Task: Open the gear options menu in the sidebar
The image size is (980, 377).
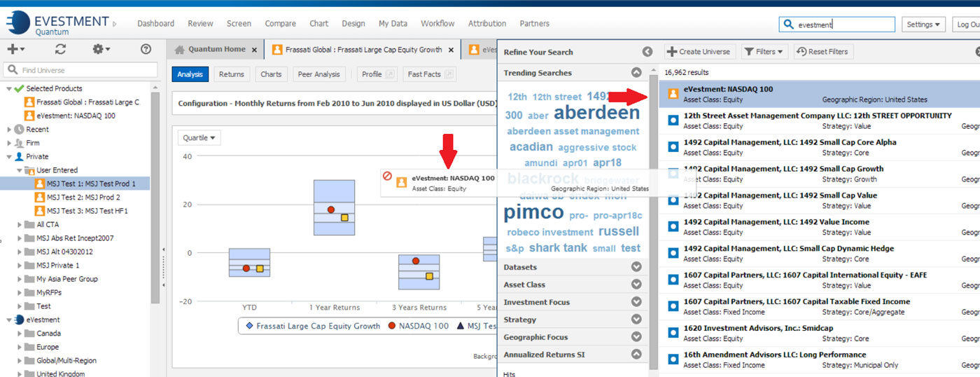Action: [x=101, y=49]
